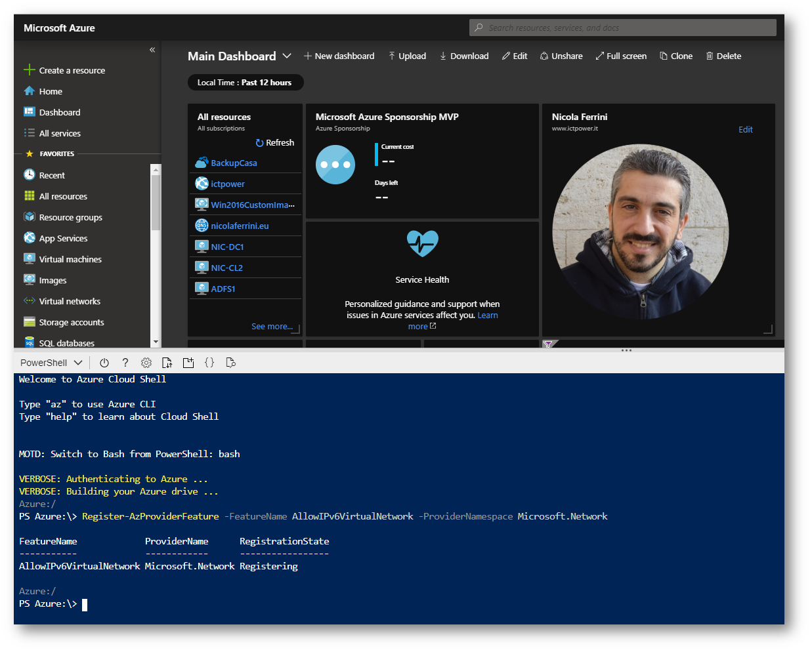Click the App Services icon in sidebar

(30, 237)
